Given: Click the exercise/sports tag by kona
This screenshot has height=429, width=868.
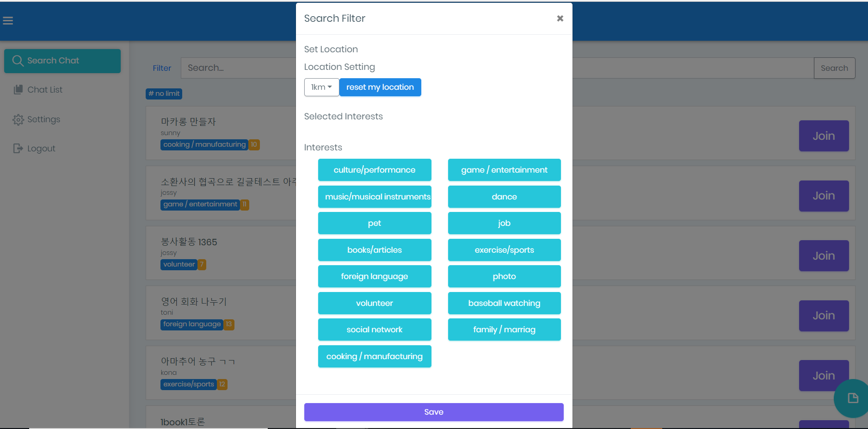Looking at the screenshot, I should (x=189, y=384).
